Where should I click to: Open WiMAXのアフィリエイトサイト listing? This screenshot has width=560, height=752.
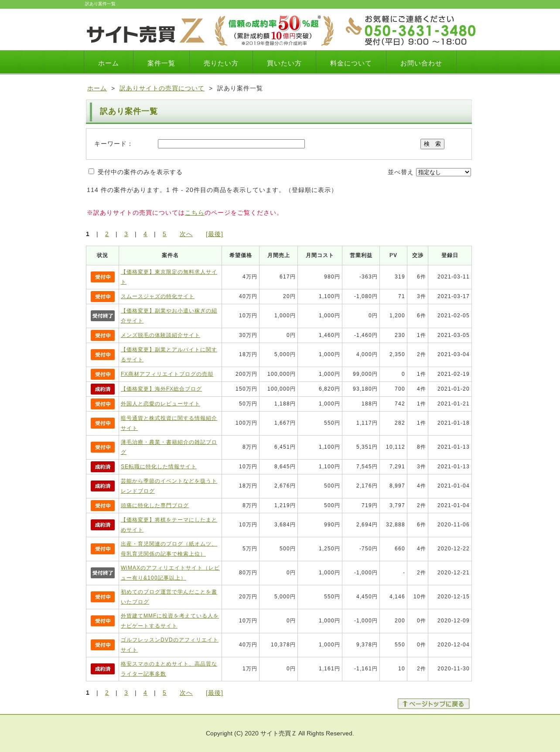[170, 573]
